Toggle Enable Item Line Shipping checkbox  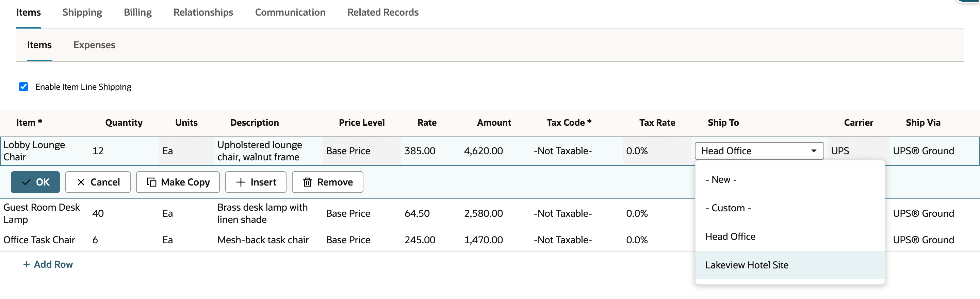point(23,87)
